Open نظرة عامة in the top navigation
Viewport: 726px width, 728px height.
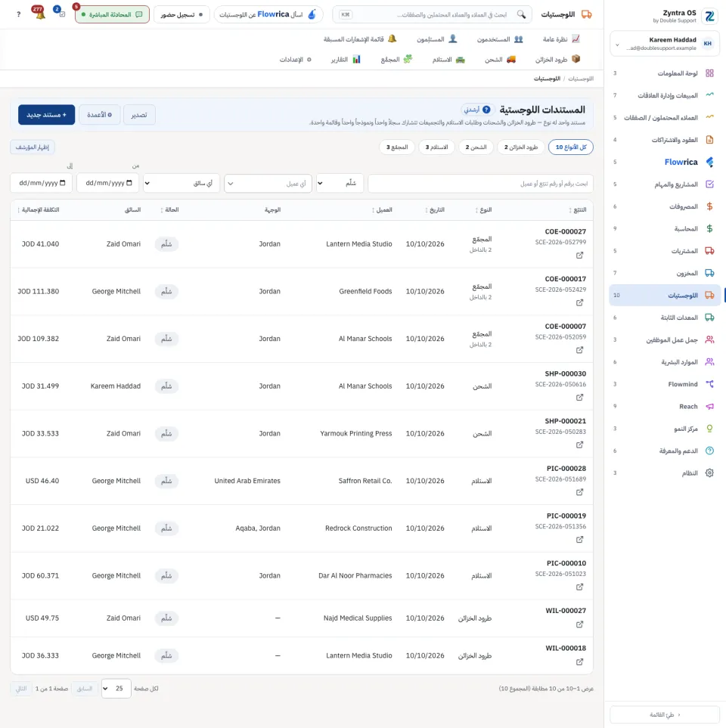point(561,39)
